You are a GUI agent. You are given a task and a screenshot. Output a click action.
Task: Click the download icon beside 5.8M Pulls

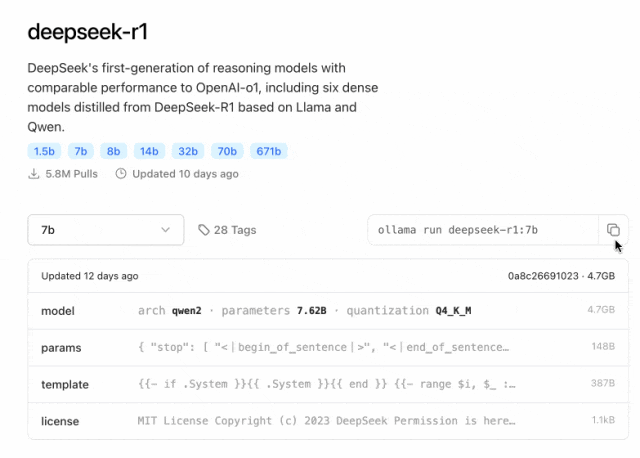tap(33, 173)
